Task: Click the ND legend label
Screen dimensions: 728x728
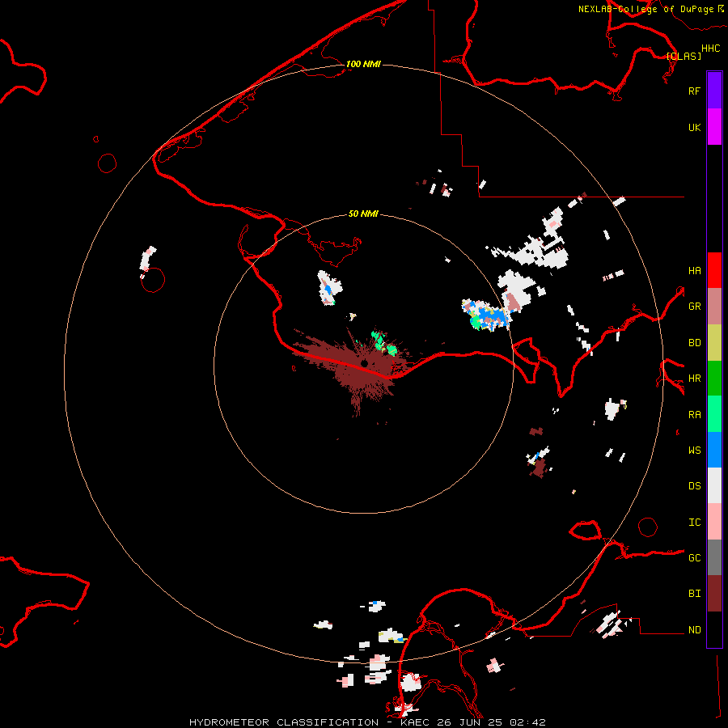Action: (694, 629)
